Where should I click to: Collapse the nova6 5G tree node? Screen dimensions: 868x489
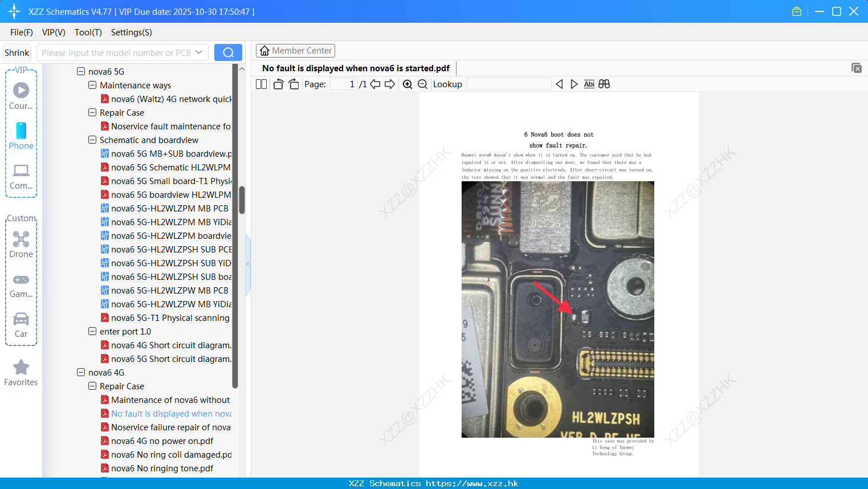tap(81, 72)
